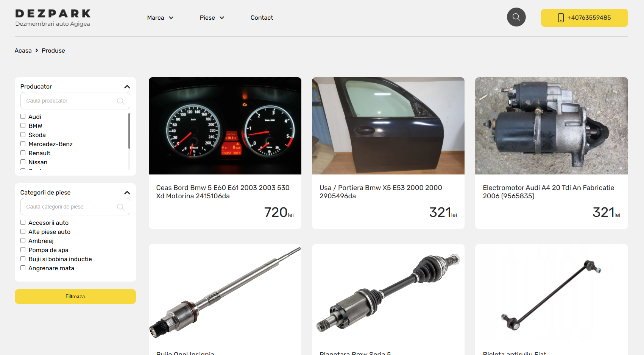Click magnifier in categorii search field
Screen dimensions: 644x355
coord(121,207)
